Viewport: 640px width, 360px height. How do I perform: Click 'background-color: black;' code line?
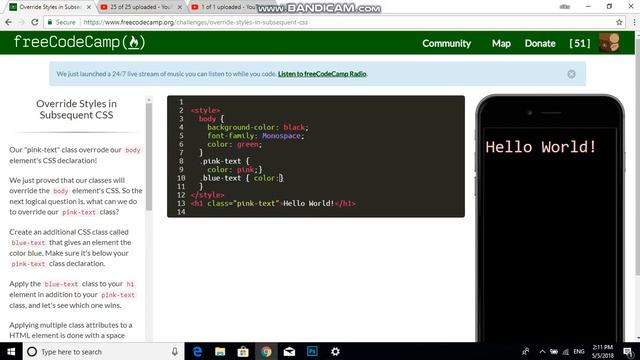[x=258, y=127]
